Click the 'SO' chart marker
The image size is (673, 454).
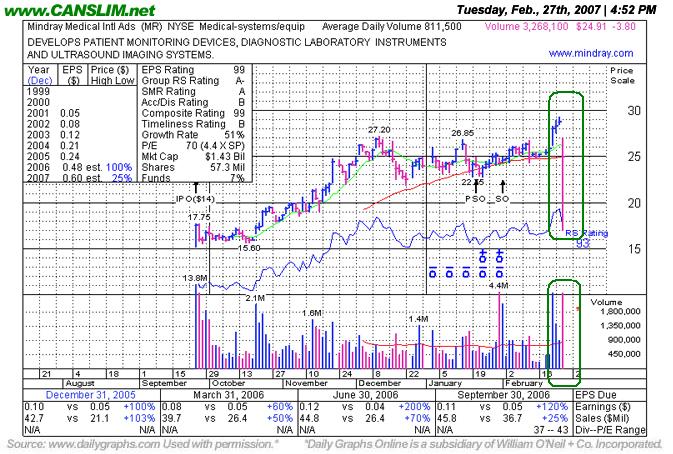(x=502, y=199)
